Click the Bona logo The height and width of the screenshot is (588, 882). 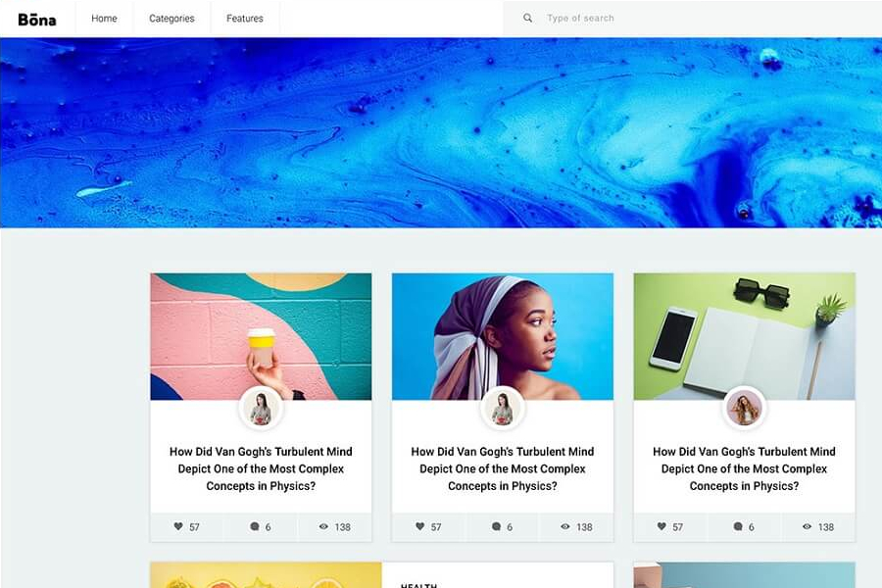point(37,20)
